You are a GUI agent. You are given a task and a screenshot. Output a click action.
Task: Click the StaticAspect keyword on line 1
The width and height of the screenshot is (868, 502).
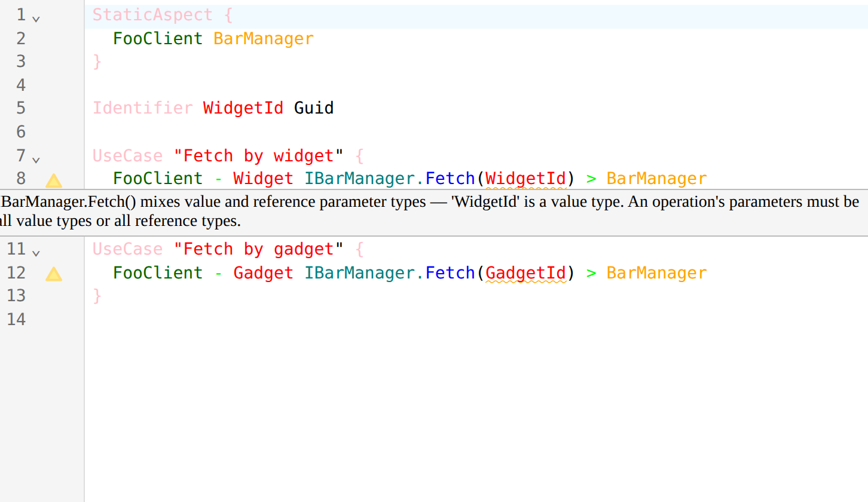[x=152, y=15]
